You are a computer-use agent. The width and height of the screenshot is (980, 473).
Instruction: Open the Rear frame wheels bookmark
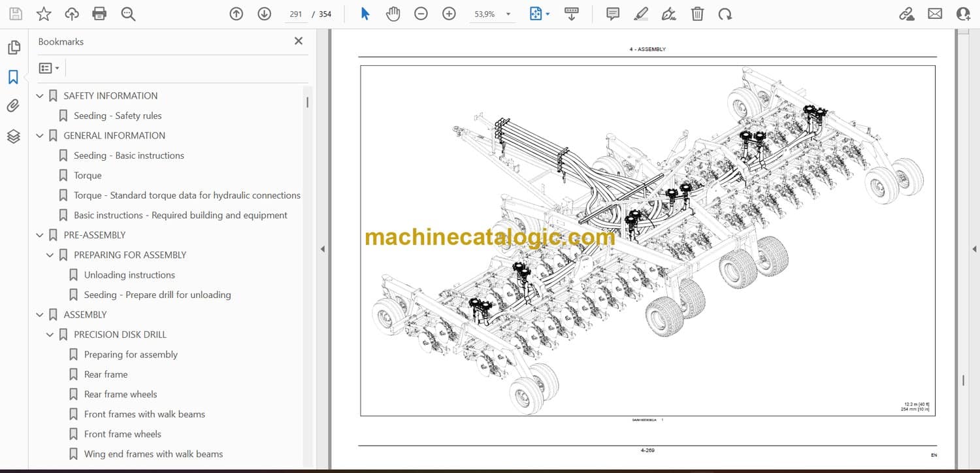point(120,394)
